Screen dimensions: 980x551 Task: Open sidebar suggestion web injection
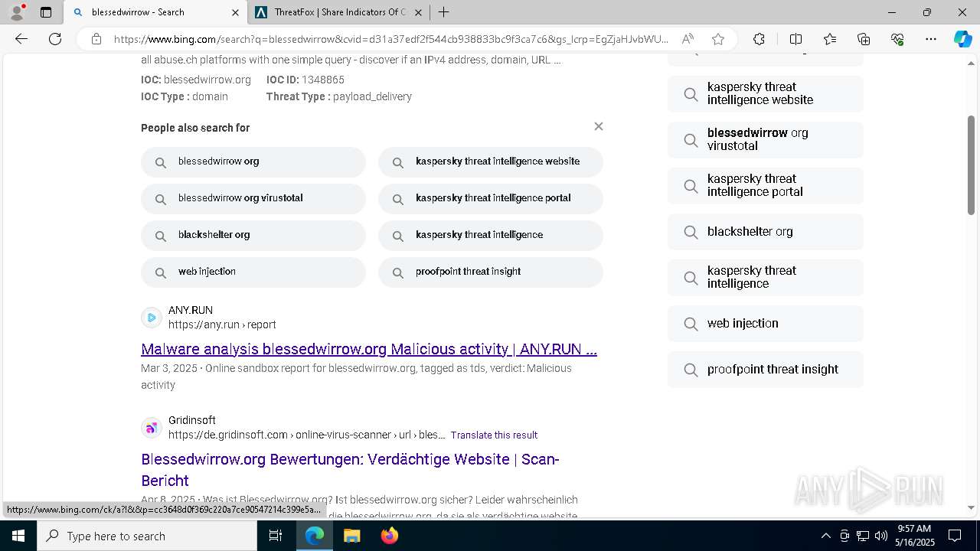point(766,323)
